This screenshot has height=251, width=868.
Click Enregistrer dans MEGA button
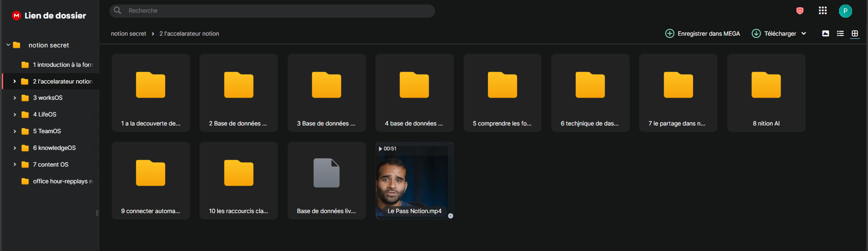(702, 33)
